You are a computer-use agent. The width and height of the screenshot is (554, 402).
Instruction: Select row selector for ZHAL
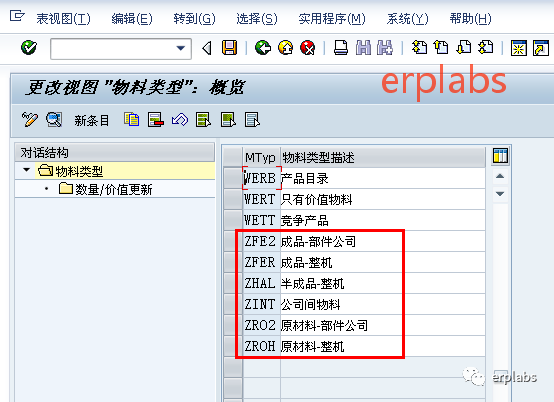pyautogui.click(x=233, y=284)
